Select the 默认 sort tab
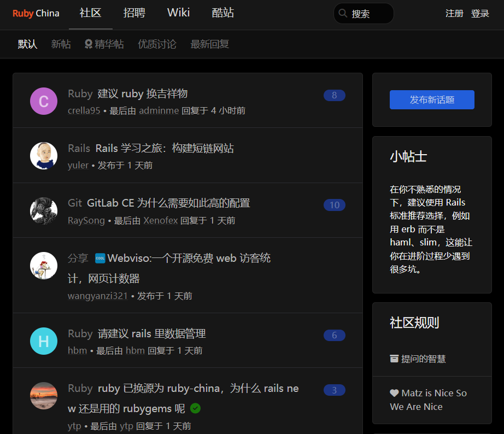Screen dimensions: 504x434 [27, 44]
